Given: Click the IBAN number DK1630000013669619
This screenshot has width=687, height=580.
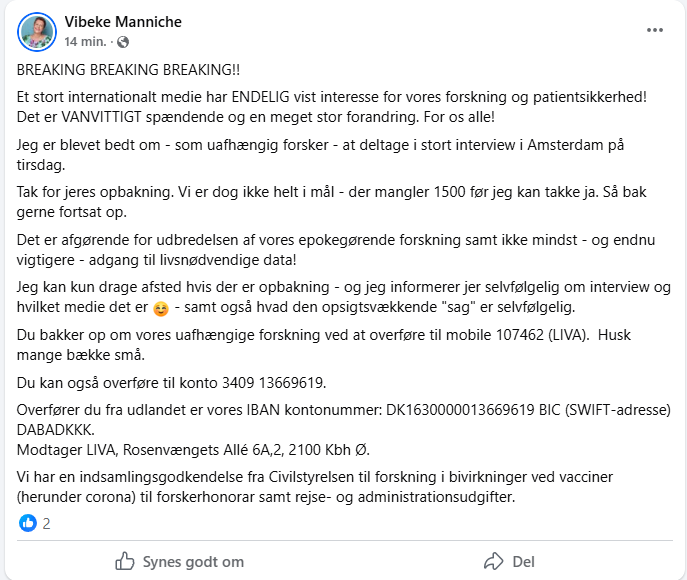Looking at the screenshot, I should (x=460, y=410).
